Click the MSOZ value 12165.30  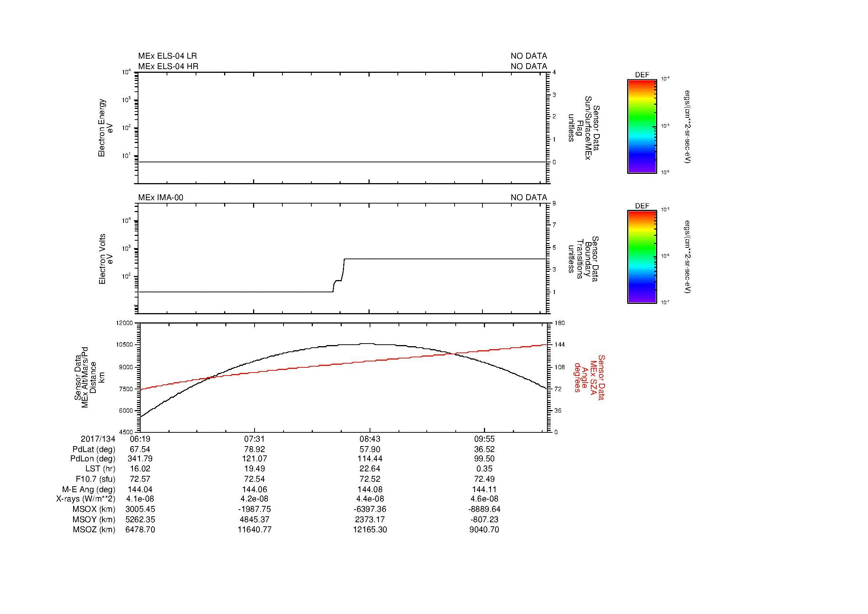tap(370, 530)
